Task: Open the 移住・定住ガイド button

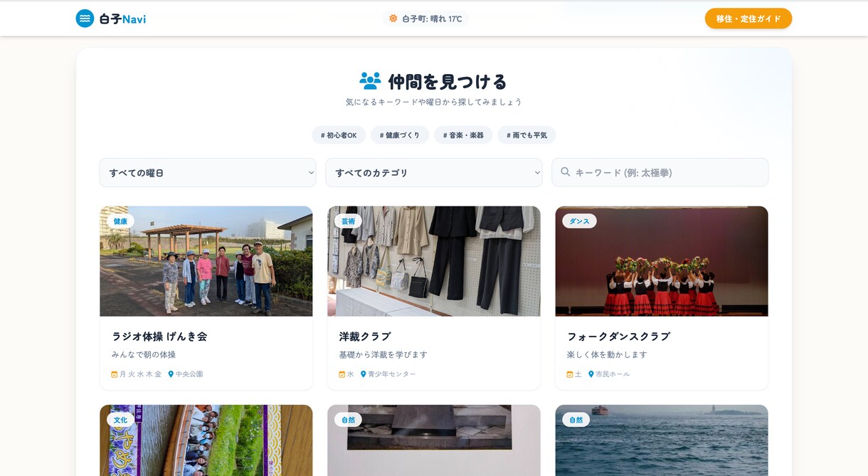Action: pos(748,18)
